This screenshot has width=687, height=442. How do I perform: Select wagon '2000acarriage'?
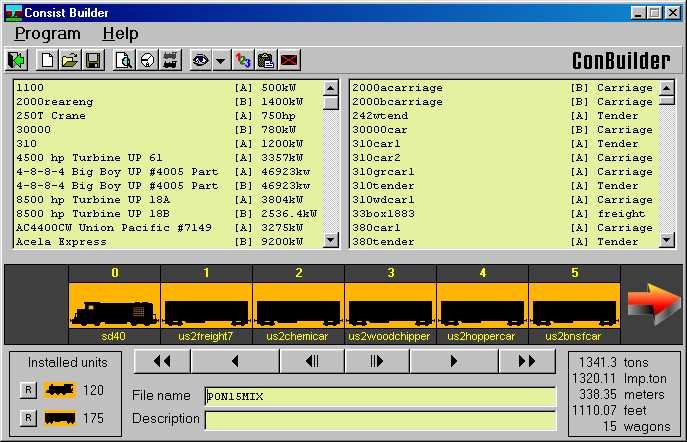tap(503, 88)
